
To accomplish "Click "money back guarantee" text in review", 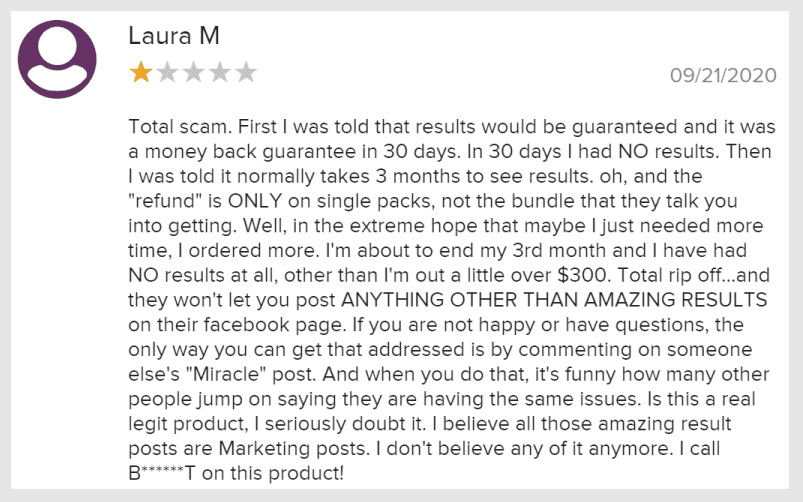I will pyautogui.click(x=250, y=152).
